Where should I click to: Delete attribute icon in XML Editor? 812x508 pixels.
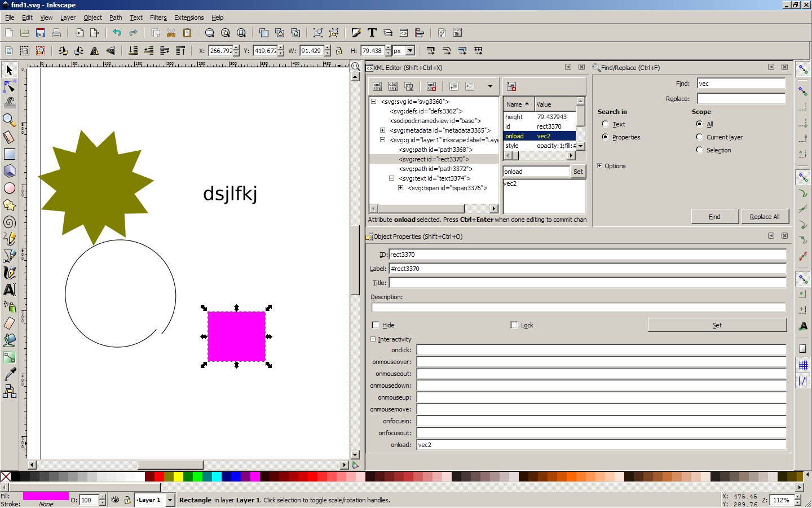click(511, 86)
